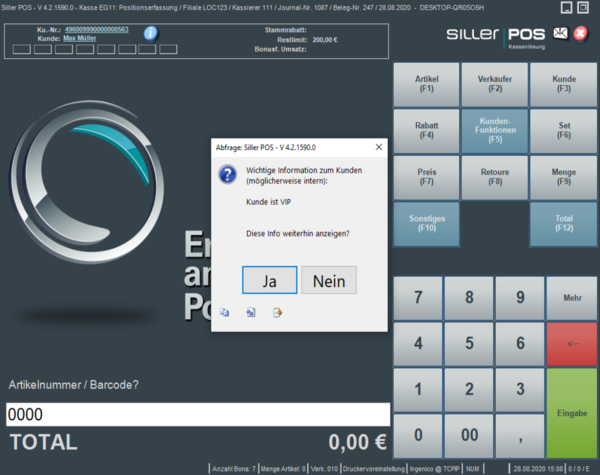Click the blue customer info icon

(x=150, y=33)
